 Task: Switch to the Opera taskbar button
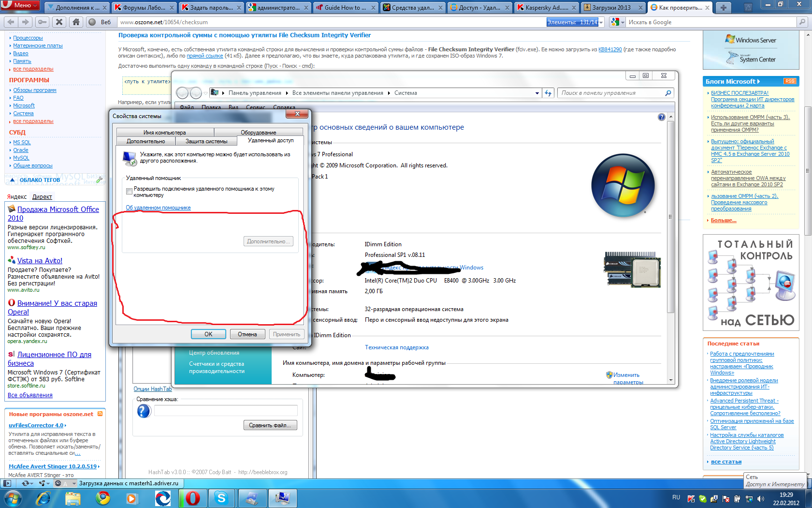(x=192, y=498)
